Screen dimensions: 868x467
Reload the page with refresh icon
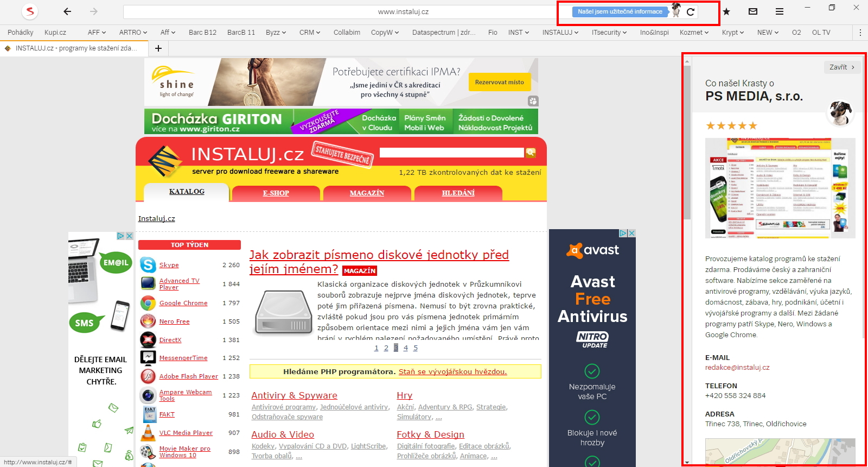tap(691, 11)
